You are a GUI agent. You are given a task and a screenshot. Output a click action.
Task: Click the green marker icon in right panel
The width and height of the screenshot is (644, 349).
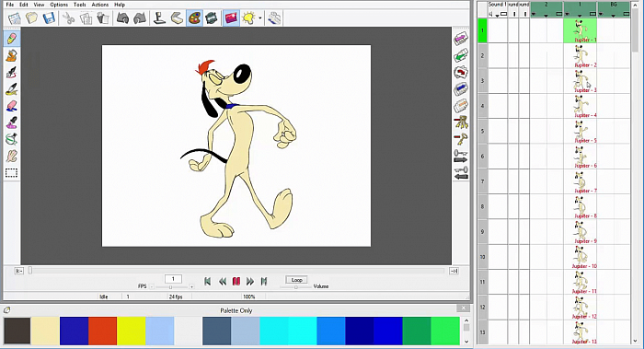point(461,55)
